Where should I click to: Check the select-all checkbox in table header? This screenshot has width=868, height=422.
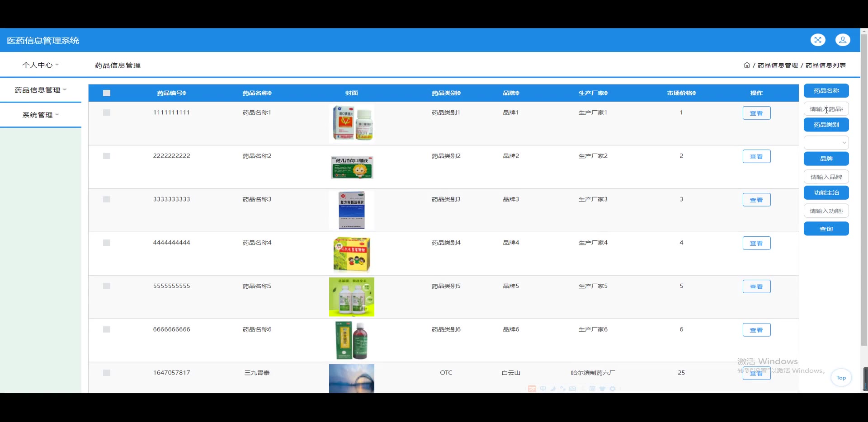107,93
